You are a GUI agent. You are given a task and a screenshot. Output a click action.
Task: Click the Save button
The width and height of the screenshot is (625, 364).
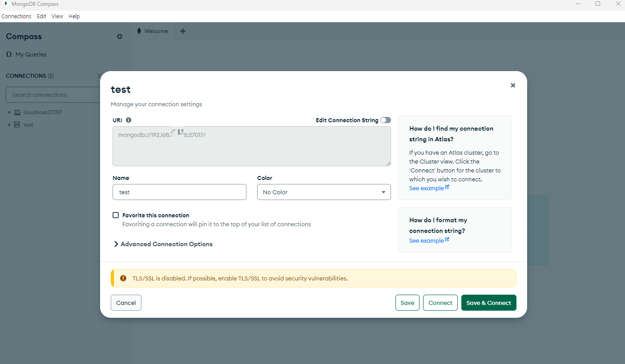coord(407,303)
